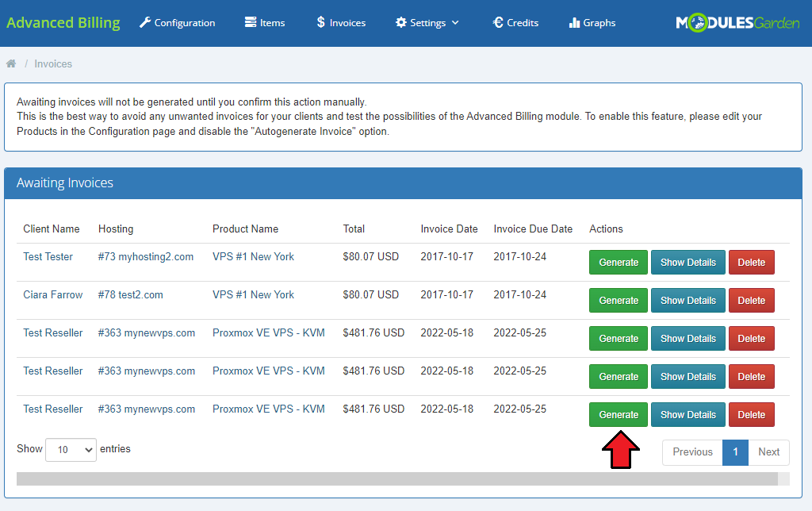Sort by the Hosting column header

116,229
